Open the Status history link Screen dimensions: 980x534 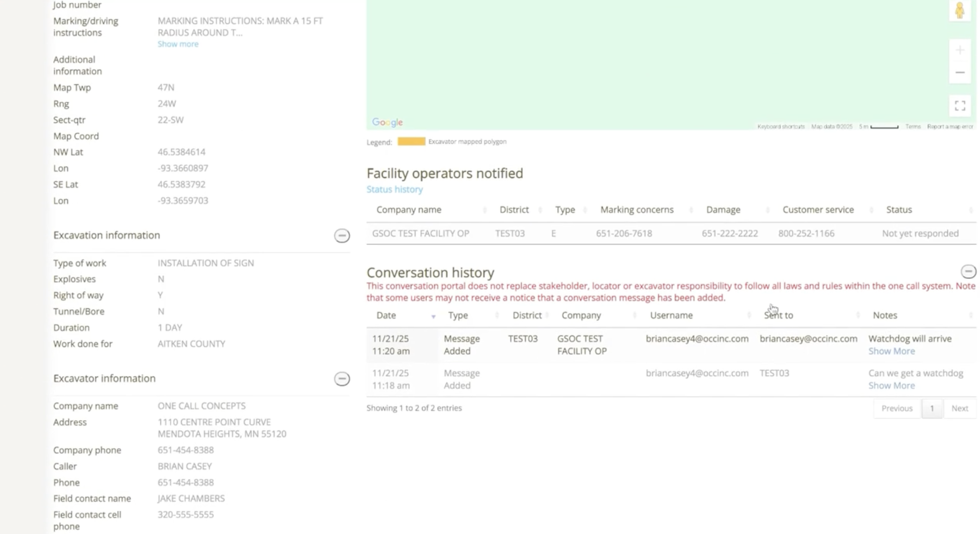point(394,189)
